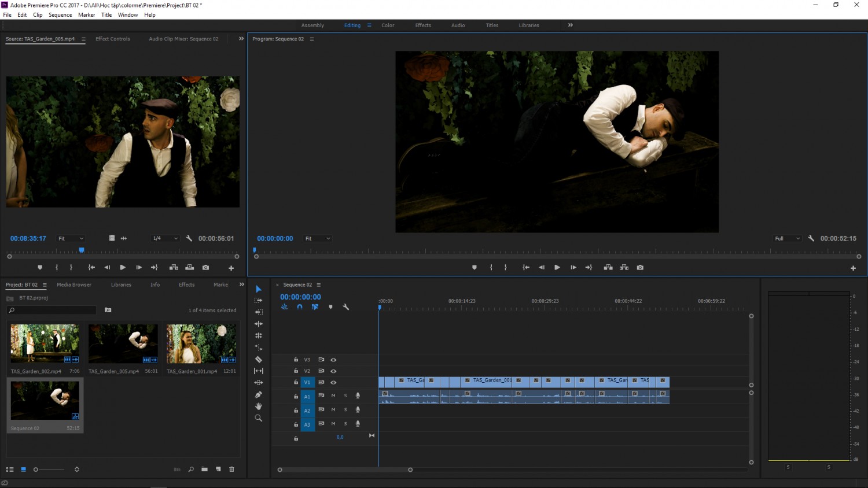Viewport: 868px width, 488px height.
Task: Open Find in Project panel
Action: point(191,469)
